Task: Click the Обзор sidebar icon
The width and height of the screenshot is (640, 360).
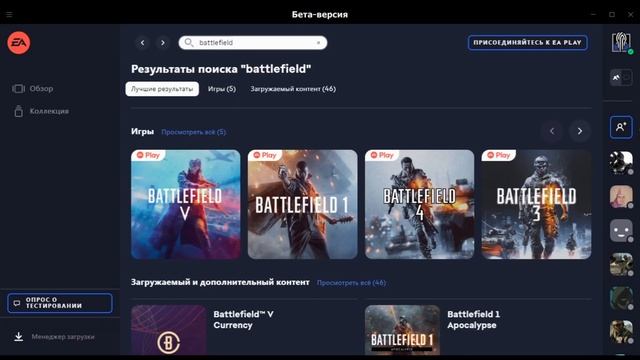Action: [x=18, y=89]
